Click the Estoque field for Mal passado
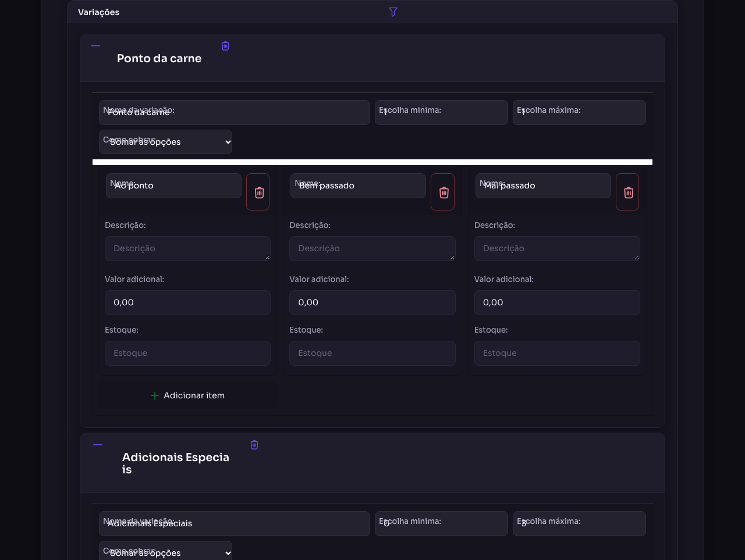Screen dimensions: 745x560 coord(557,353)
